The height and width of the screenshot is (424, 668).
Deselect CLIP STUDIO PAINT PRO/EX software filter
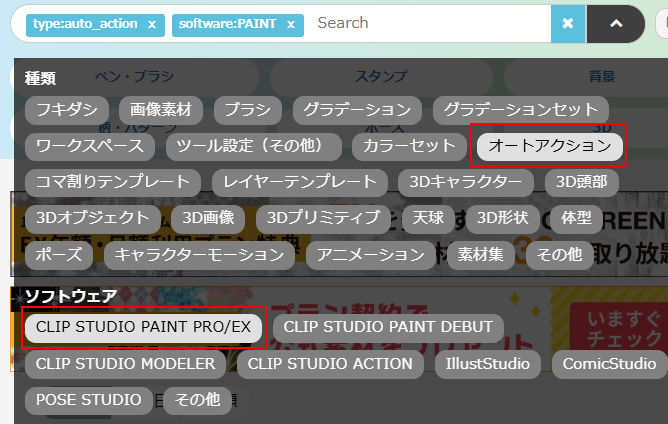(143, 327)
